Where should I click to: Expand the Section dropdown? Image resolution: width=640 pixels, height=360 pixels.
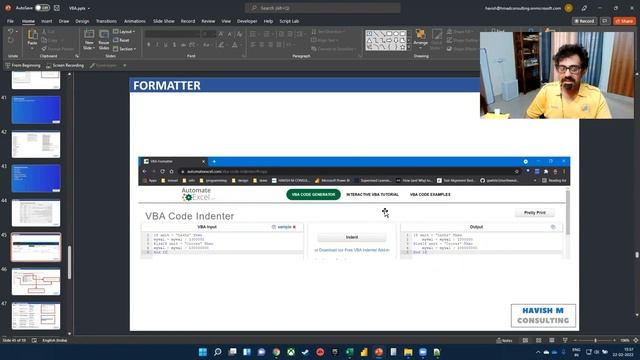[124, 49]
